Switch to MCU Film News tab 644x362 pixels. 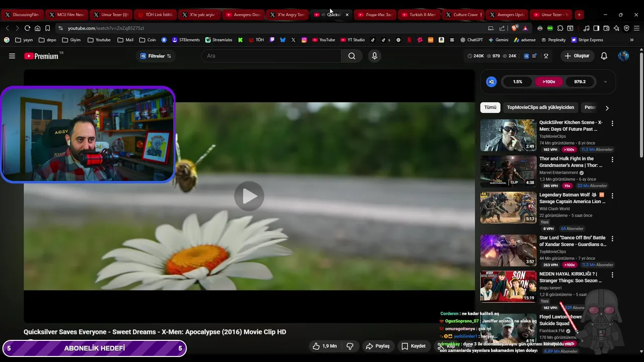coord(66,15)
